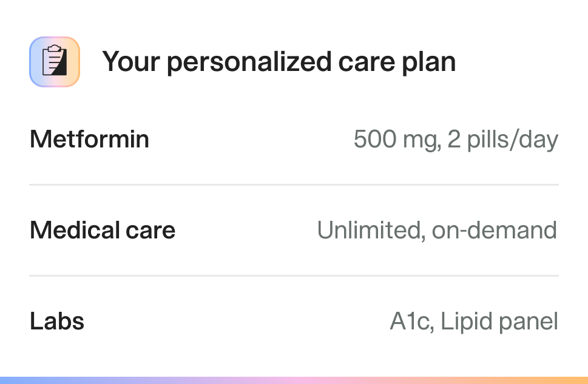This screenshot has width=588, height=384.
Task: Click the gradient color bar at bottom
Action: coord(294,380)
